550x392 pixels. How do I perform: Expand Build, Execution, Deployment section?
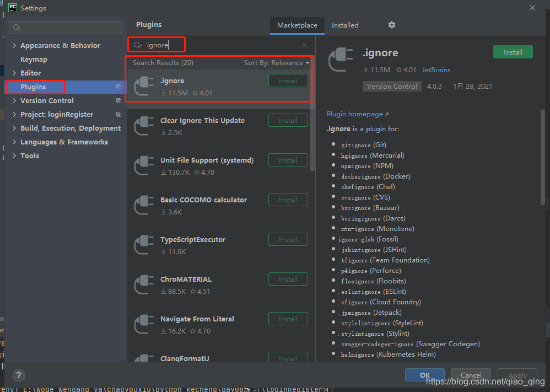pyautogui.click(x=14, y=128)
